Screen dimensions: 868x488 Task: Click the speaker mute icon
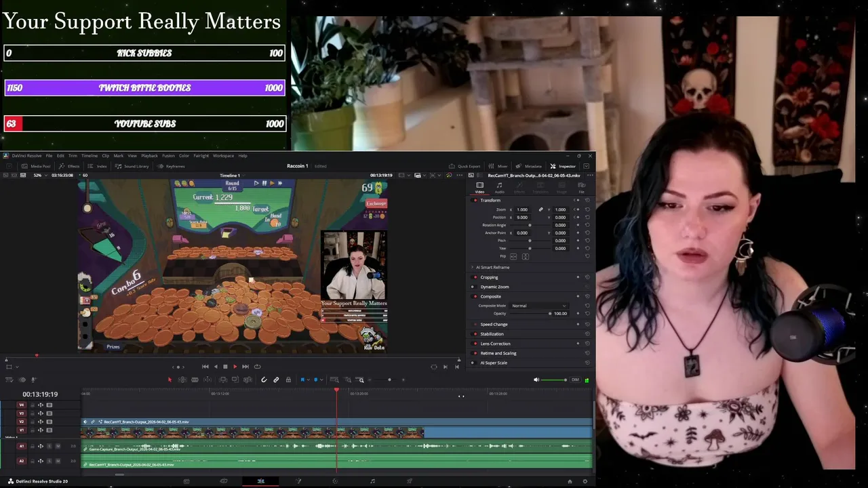pyautogui.click(x=536, y=380)
